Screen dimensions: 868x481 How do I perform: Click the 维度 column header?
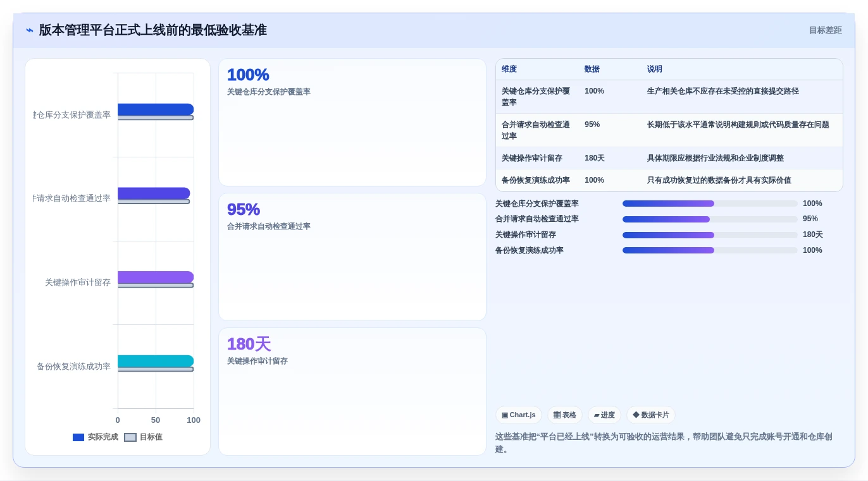[x=509, y=70]
